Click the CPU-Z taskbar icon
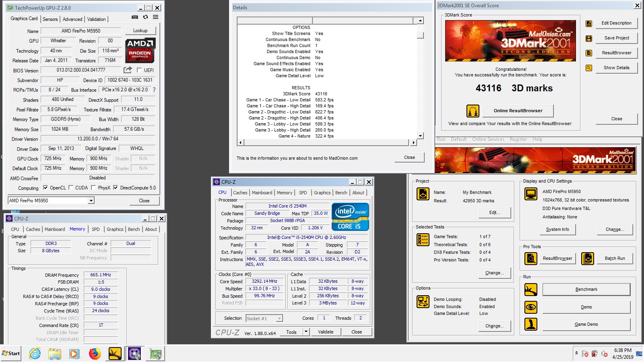This screenshot has height=362, width=644. click(134, 354)
